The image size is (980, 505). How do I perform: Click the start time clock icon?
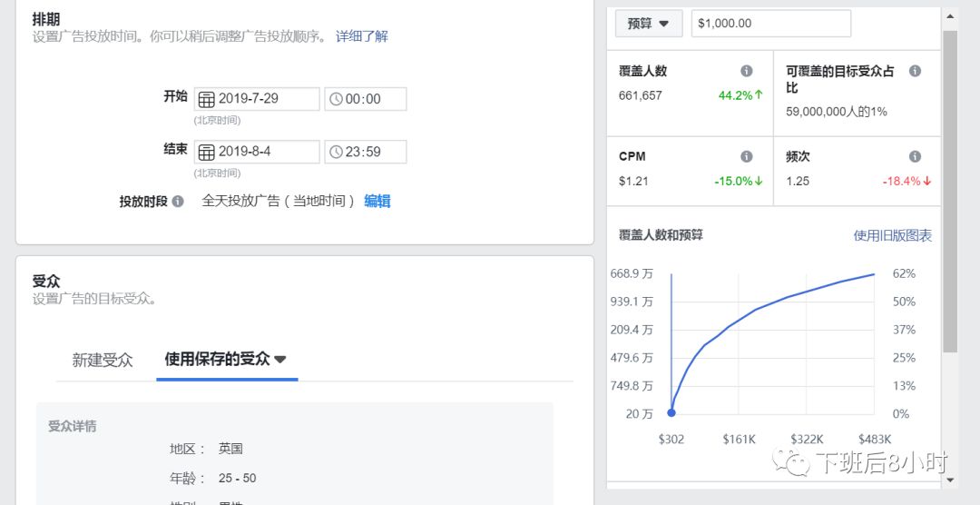[336, 99]
